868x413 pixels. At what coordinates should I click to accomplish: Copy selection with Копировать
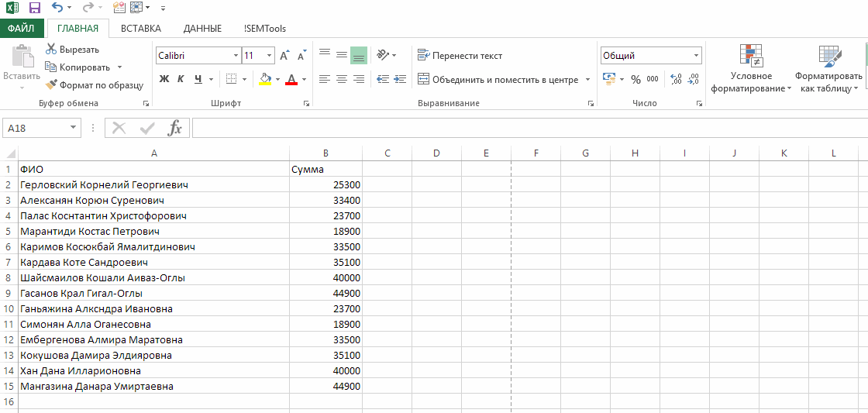pos(78,67)
